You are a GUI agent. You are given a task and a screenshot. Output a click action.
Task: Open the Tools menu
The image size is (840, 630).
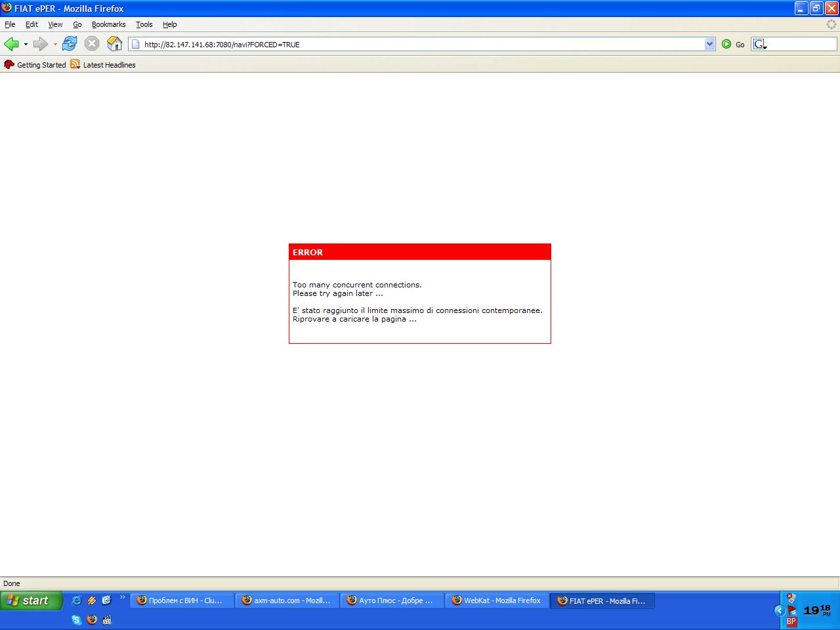pyautogui.click(x=144, y=24)
